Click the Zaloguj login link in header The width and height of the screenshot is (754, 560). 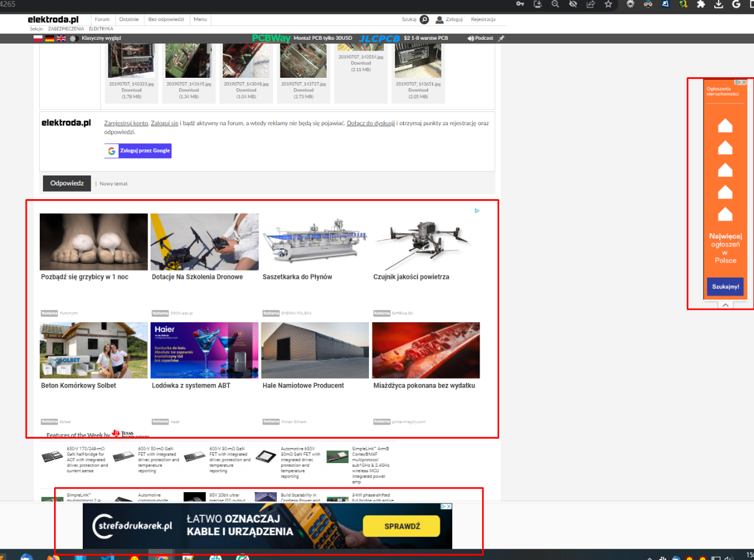[455, 19]
